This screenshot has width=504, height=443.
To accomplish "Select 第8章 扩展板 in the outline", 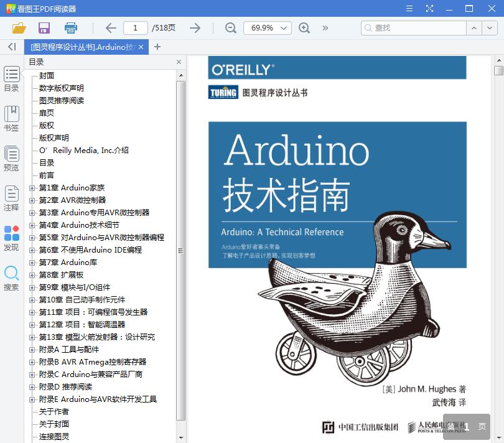I will point(61,275).
